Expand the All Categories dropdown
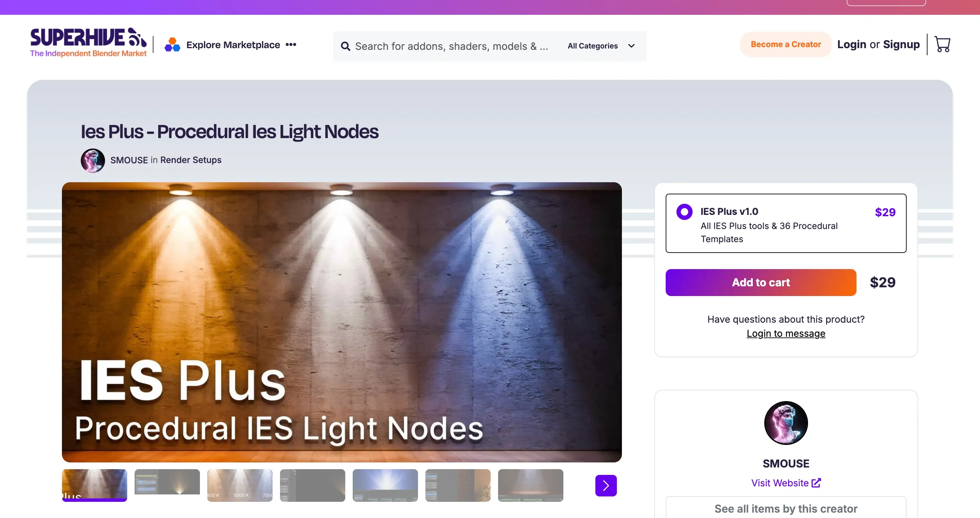Screen dimensions: 980x518 [601, 46]
